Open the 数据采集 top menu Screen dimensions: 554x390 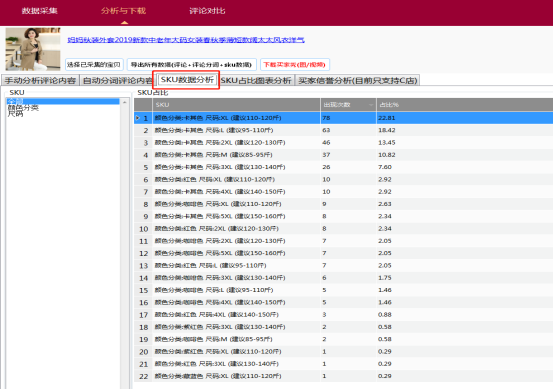pyautogui.click(x=40, y=11)
